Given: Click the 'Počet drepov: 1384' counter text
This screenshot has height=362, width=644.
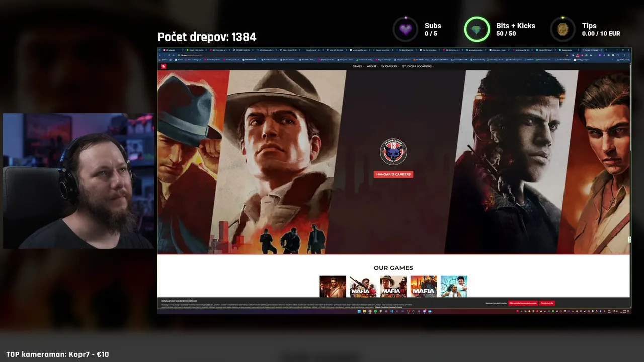Looking at the screenshot, I should pyautogui.click(x=207, y=37).
